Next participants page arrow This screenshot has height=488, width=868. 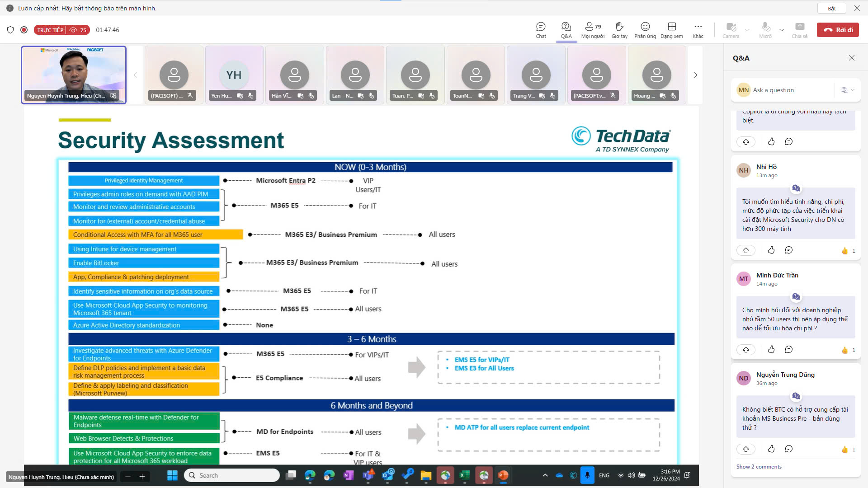[695, 75]
